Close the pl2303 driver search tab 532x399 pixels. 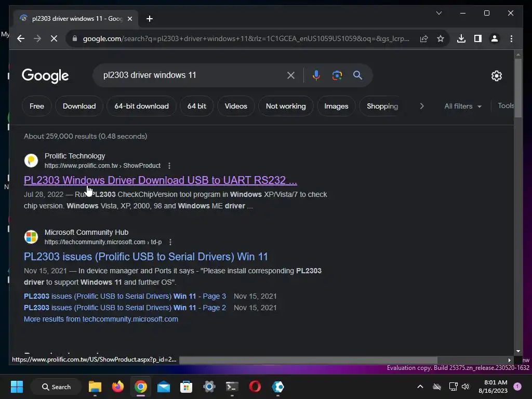click(x=129, y=19)
